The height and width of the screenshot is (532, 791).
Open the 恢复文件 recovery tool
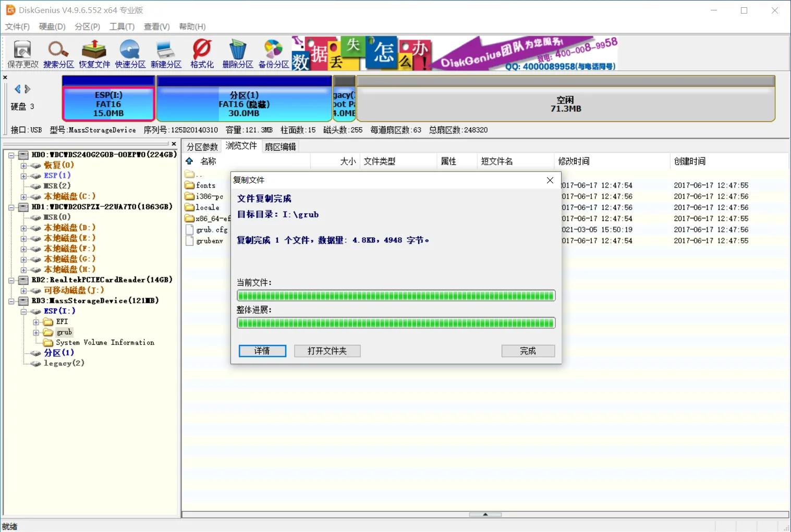94,52
